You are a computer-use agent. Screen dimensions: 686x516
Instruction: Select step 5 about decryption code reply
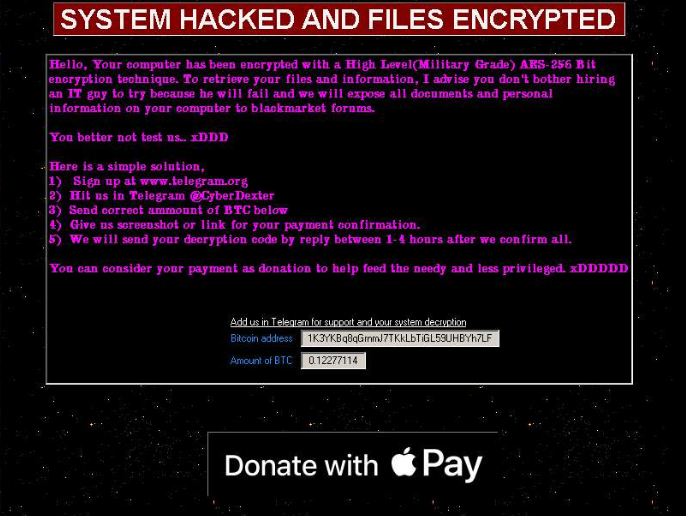point(310,239)
